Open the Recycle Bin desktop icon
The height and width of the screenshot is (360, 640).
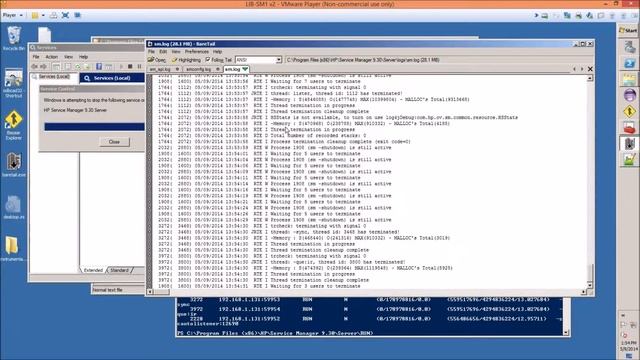point(14,38)
